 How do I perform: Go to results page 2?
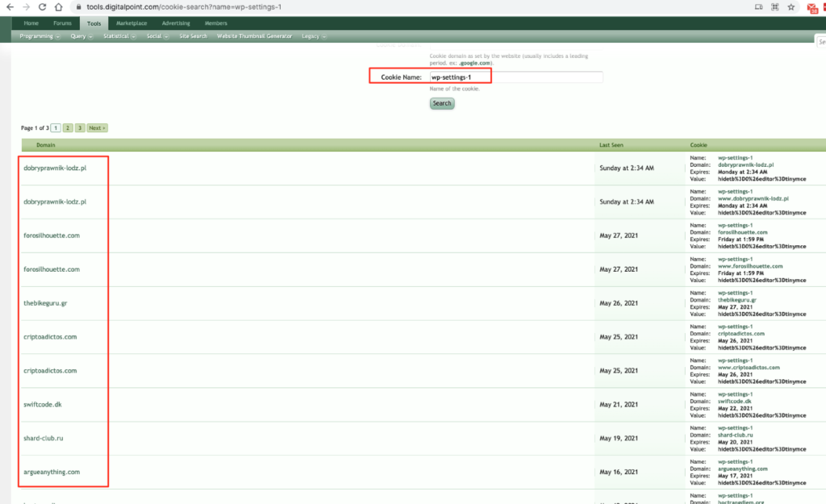[x=68, y=128]
